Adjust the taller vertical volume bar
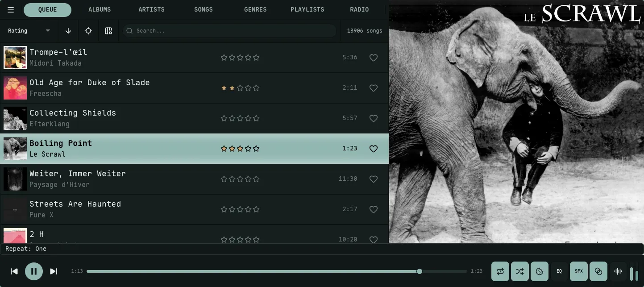Viewport: 644px width, 287px height. pos(632,274)
